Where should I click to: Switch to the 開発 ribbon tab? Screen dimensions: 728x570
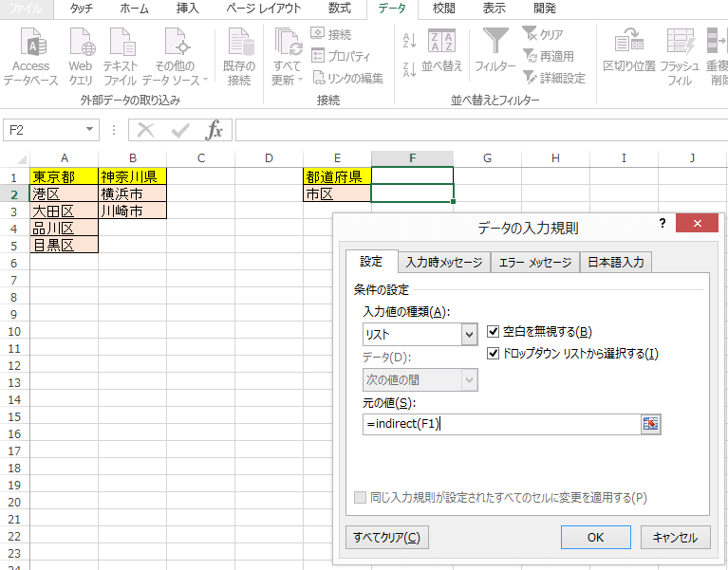click(545, 9)
